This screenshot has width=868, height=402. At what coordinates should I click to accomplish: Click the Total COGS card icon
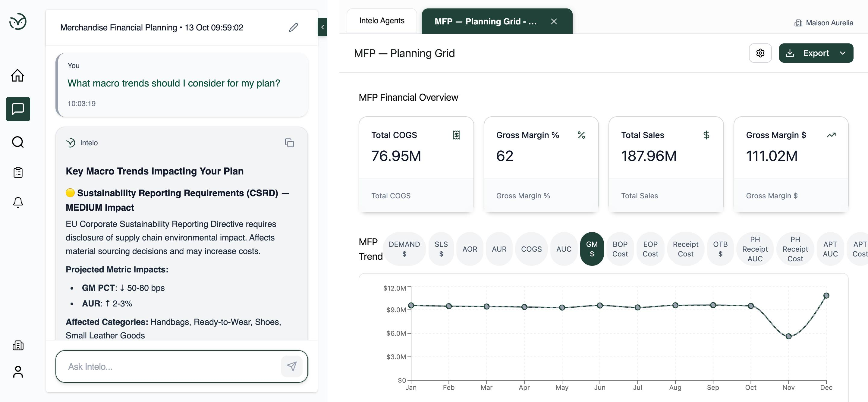pyautogui.click(x=456, y=135)
